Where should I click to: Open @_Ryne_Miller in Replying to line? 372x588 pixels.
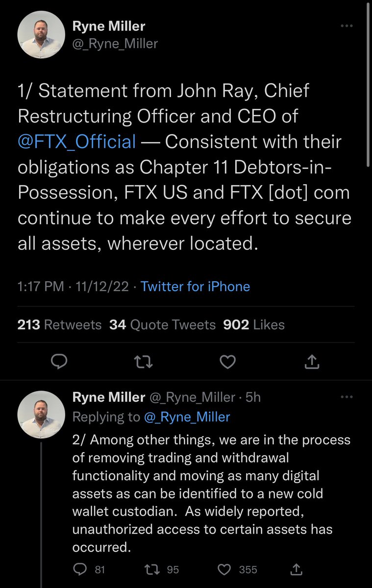click(186, 417)
